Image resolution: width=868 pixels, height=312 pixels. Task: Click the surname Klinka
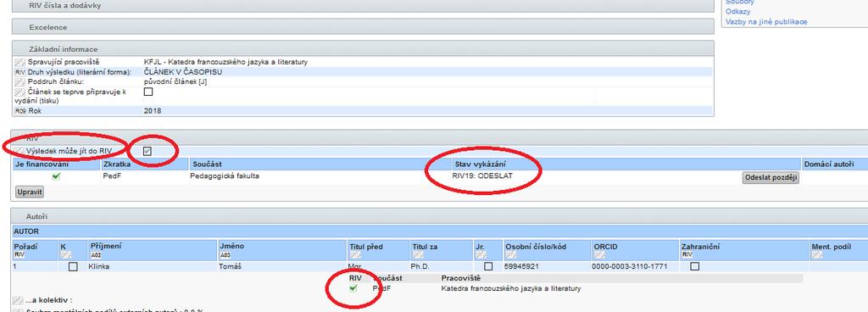coord(99,266)
